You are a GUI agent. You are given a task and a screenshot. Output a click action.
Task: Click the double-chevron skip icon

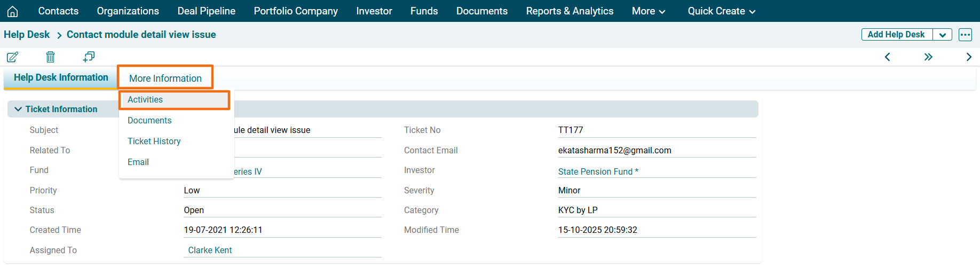pos(928,57)
